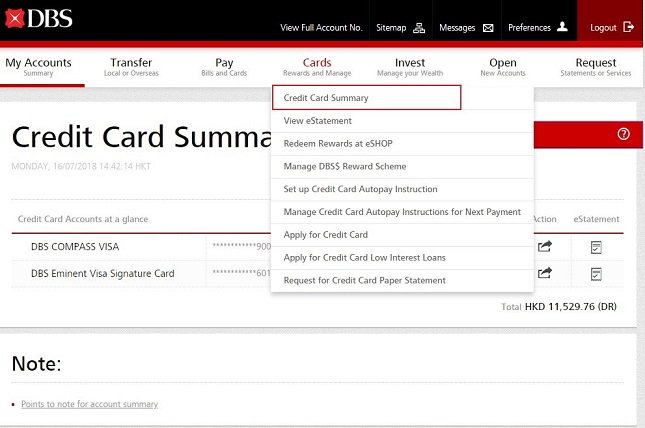
Task: Click the Logout button
Action: click(x=611, y=28)
